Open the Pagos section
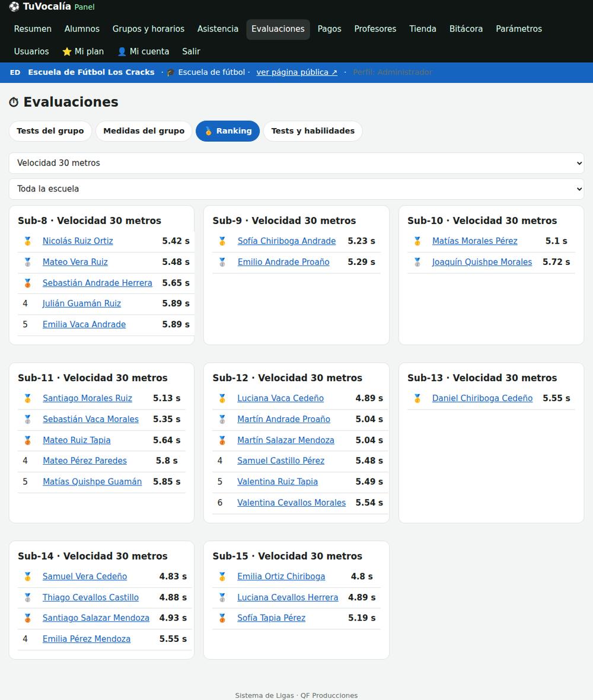Image resolution: width=593 pixels, height=700 pixels. tap(330, 29)
